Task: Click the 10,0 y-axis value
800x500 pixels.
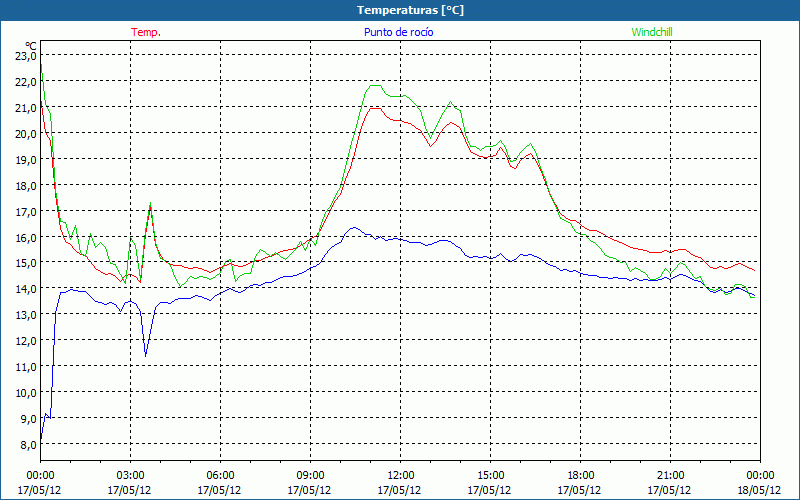Action: coord(26,393)
